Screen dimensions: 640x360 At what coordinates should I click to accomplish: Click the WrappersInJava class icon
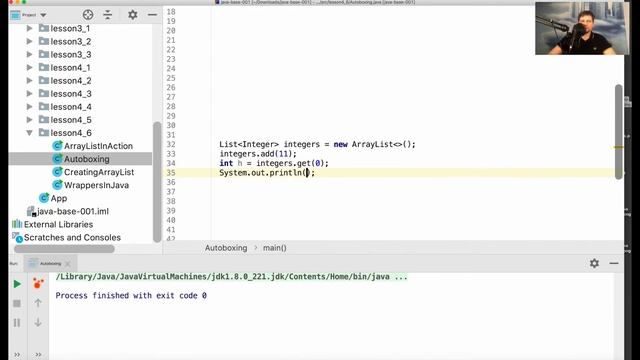(x=58, y=185)
